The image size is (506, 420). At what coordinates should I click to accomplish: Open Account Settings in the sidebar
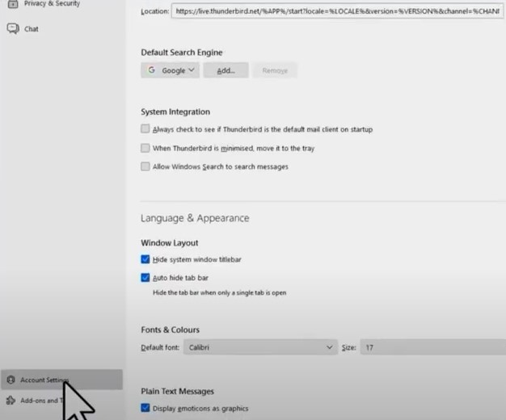(x=62, y=380)
